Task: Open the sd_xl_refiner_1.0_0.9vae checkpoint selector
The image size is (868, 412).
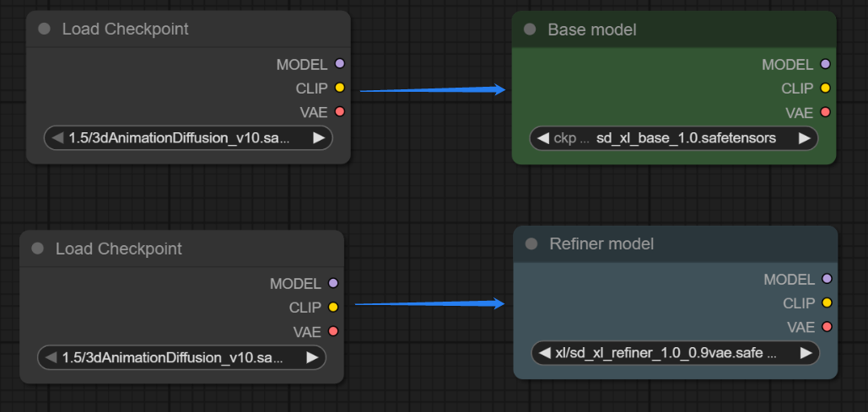Action: point(675,353)
